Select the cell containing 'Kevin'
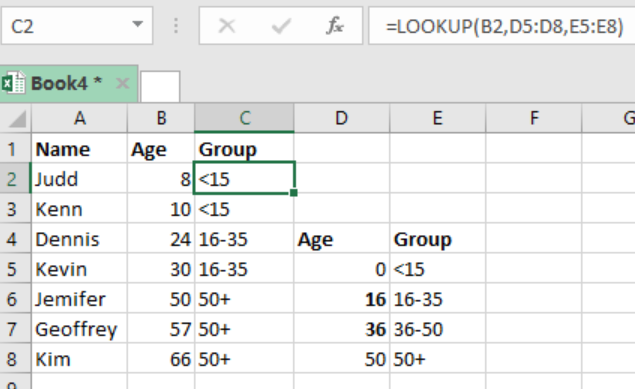The image size is (635, 389). point(79,269)
